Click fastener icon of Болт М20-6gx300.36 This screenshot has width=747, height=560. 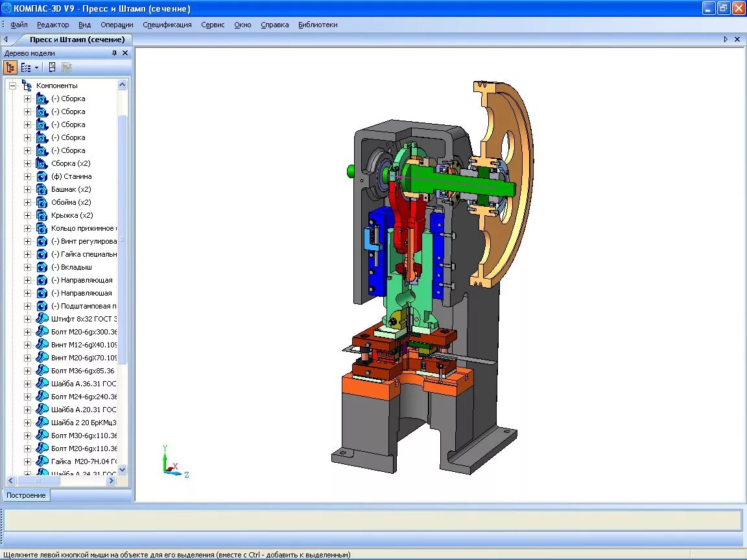[42, 332]
